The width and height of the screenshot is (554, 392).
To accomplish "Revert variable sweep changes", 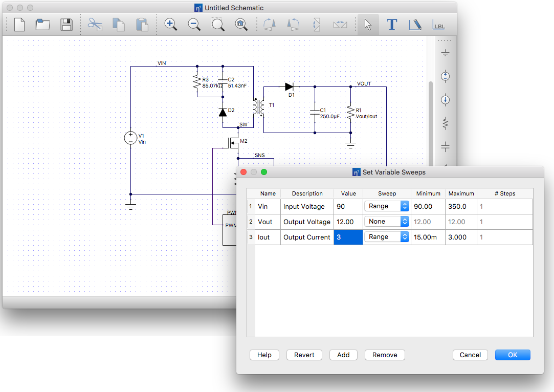I will point(304,355).
